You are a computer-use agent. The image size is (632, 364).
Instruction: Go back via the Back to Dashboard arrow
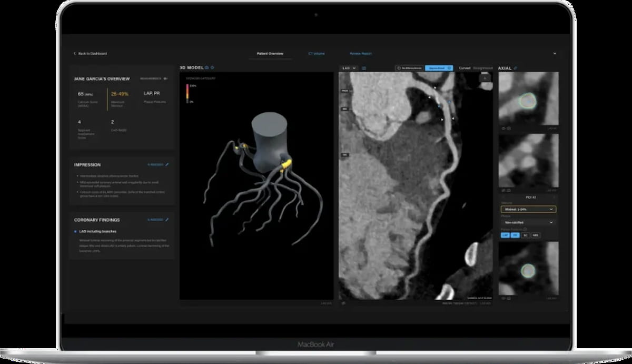(x=75, y=54)
